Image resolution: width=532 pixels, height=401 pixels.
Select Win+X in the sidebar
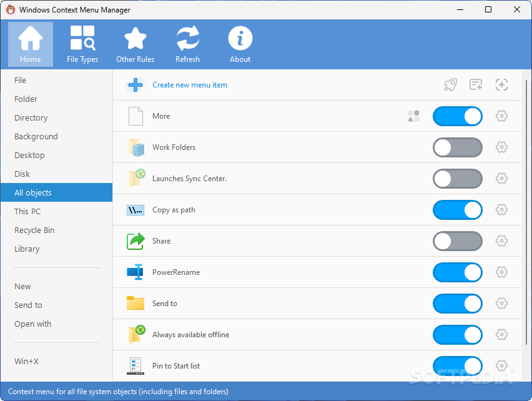point(56,361)
